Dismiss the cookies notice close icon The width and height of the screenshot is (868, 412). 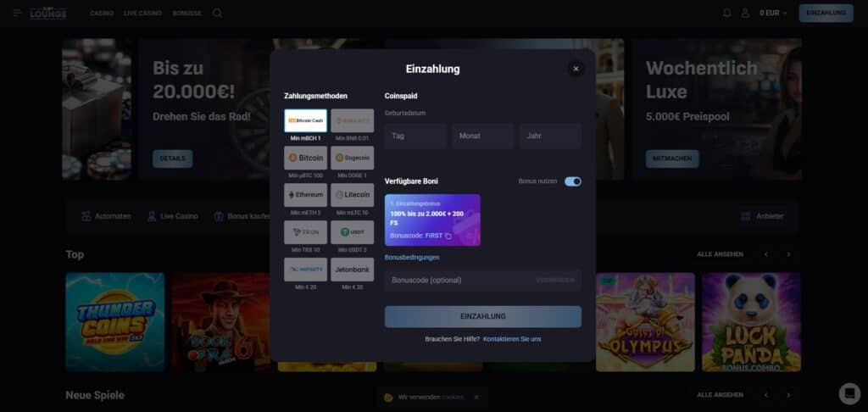click(x=476, y=397)
